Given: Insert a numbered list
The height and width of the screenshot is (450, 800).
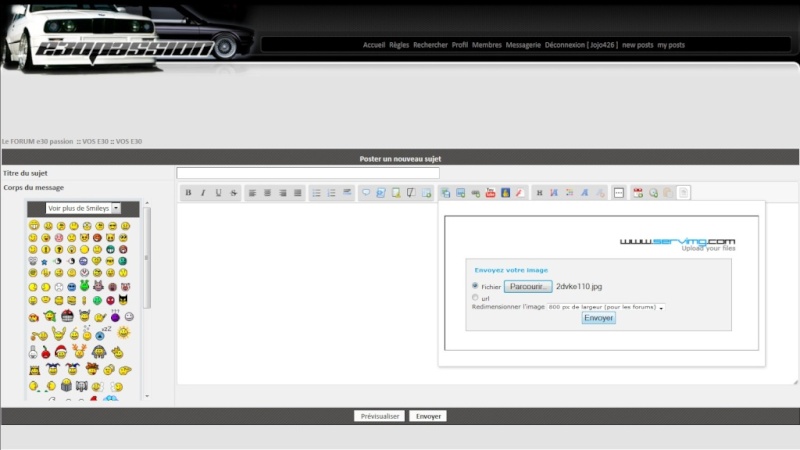Looking at the screenshot, I should pyautogui.click(x=332, y=192).
